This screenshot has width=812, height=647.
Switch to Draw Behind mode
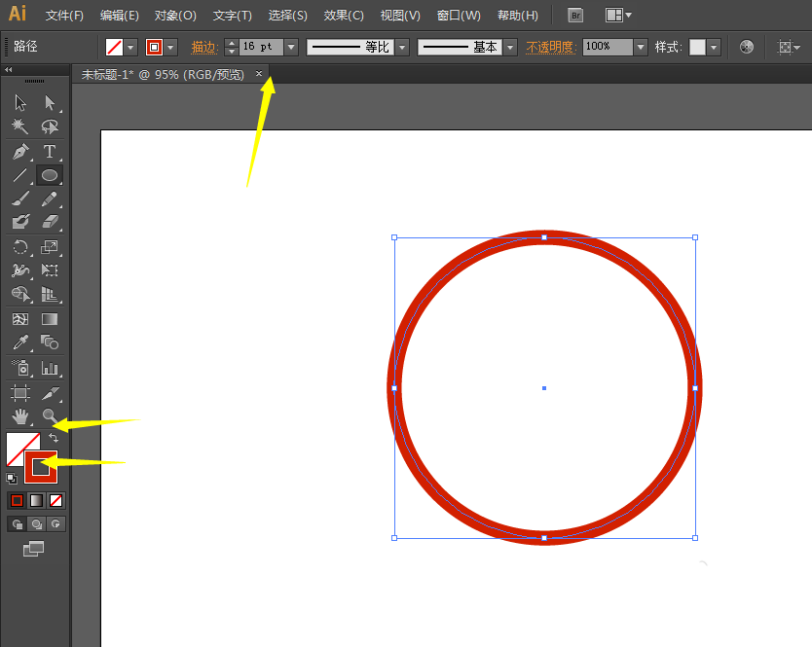(x=36, y=524)
